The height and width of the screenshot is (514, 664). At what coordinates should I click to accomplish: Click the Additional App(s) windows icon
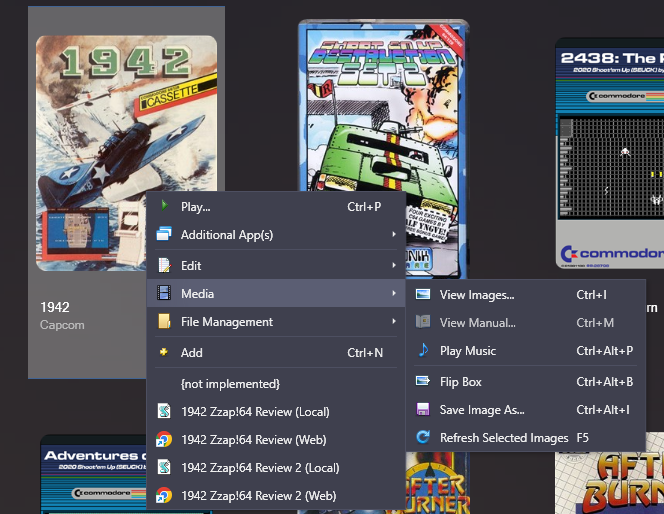[x=164, y=234]
